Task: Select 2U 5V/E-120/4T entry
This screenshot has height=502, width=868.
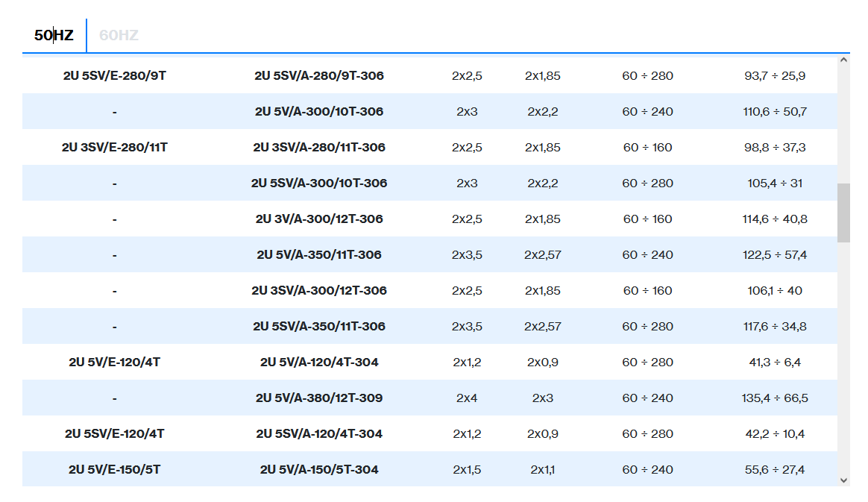Action: tap(115, 363)
